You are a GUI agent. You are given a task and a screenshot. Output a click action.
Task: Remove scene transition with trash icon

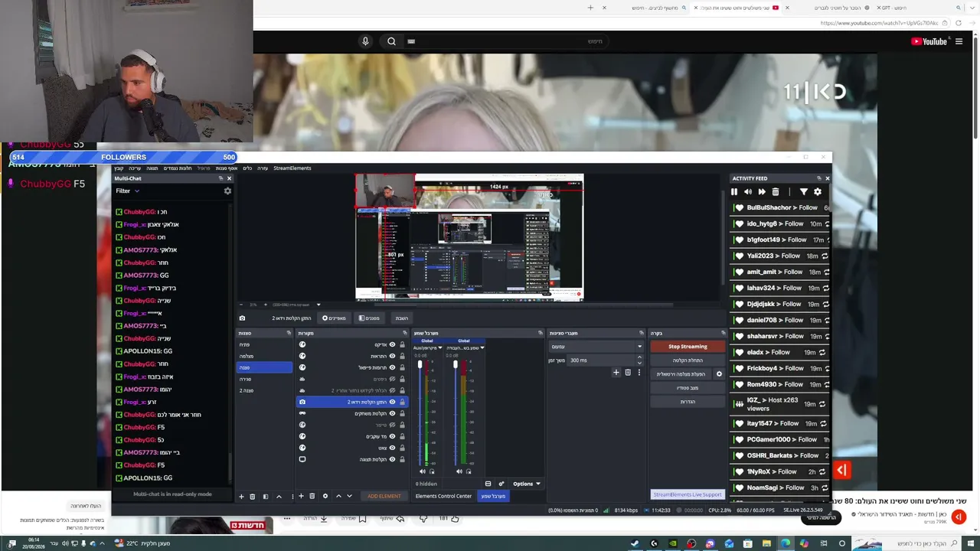628,373
